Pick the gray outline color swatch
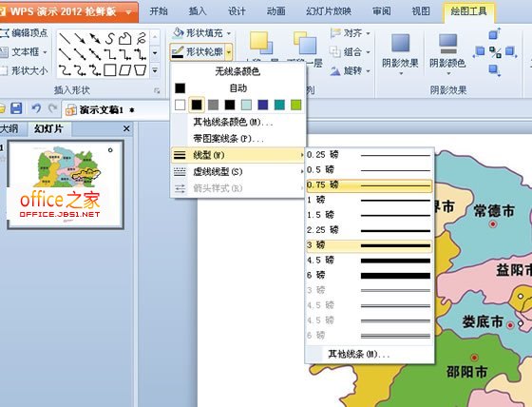The image size is (532, 407). 213,105
